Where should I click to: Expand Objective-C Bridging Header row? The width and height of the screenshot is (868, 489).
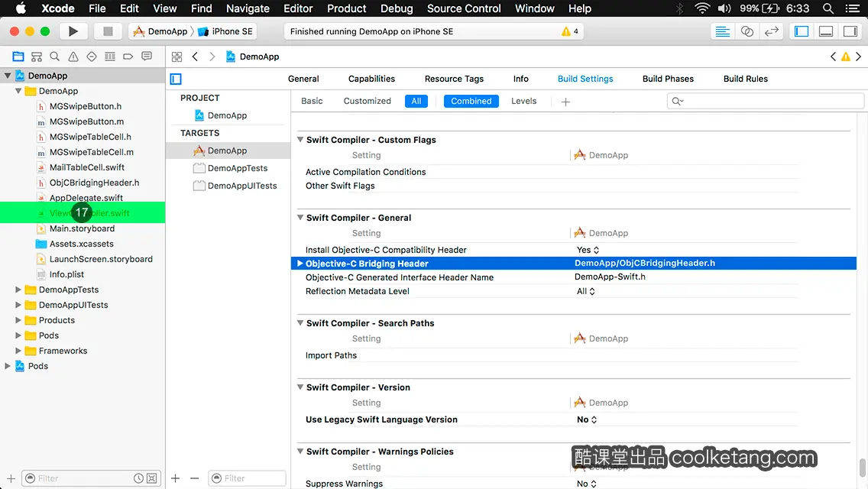[x=300, y=264]
